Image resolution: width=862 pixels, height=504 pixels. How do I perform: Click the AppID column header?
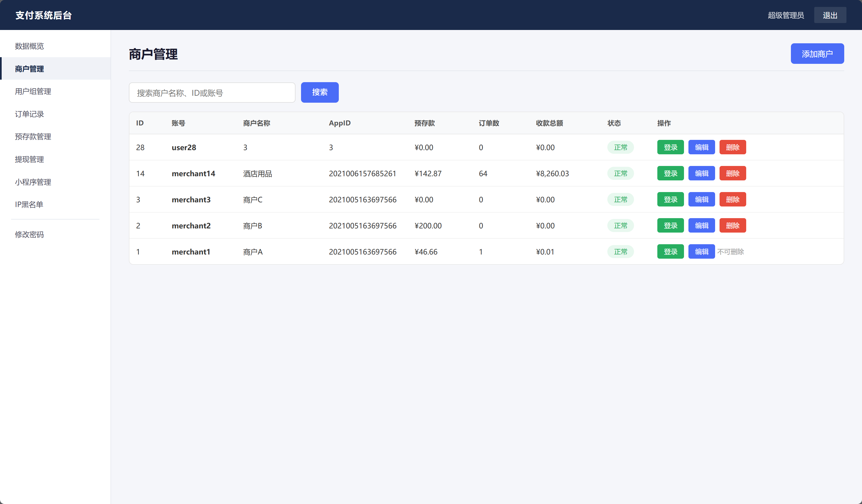click(340, 123)
